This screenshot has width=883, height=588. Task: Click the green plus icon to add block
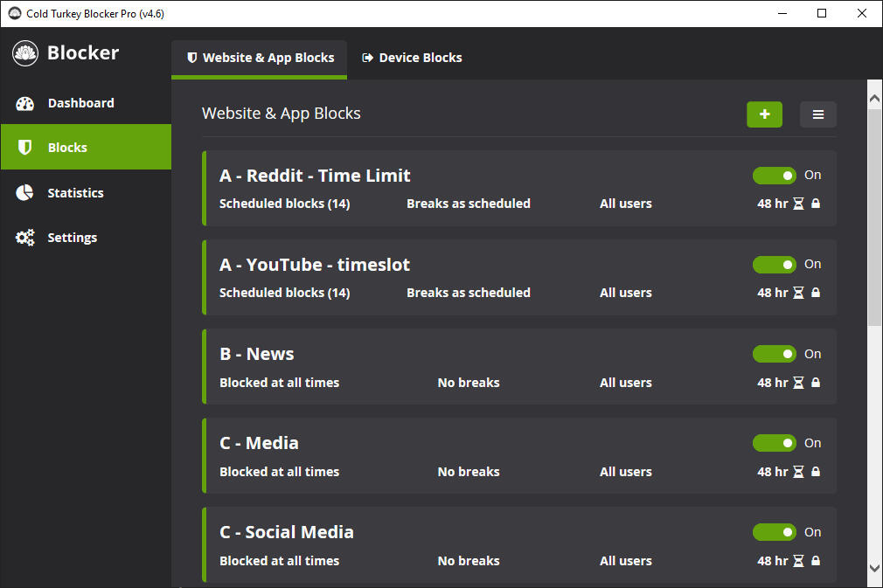click(764, 114)
